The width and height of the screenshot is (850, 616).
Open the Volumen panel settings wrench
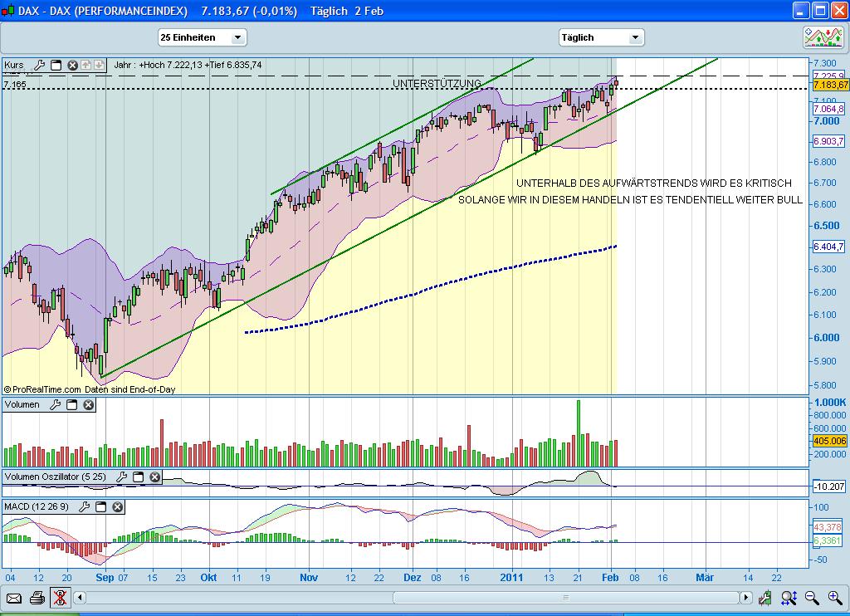coord(55,404)
